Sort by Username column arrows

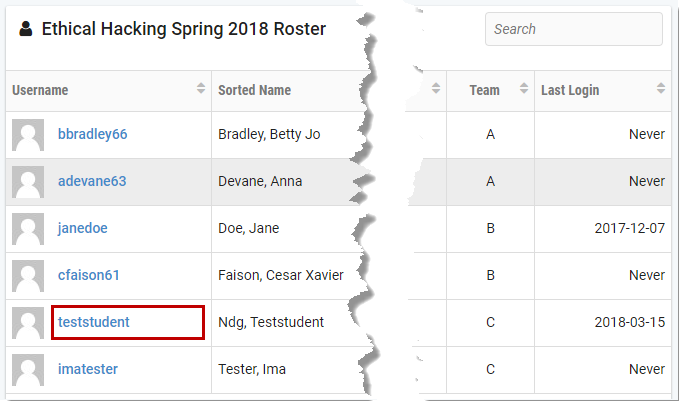[200, 88]
